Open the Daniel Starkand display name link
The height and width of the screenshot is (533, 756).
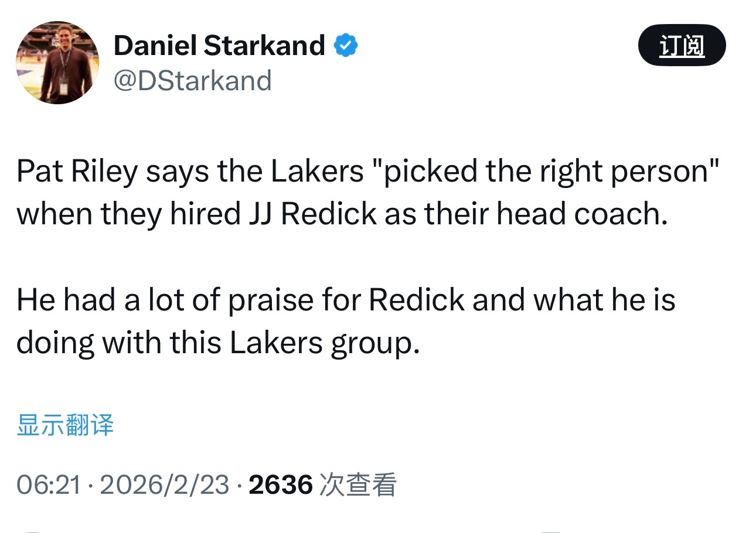(219, 46)
